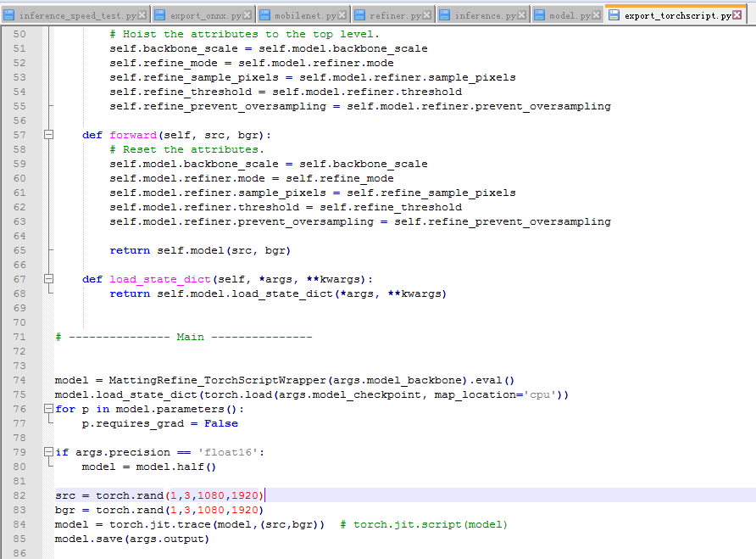756x559 pixels.
Task: Collapse the for loop fold at line 76
Action: click(48, 409)
